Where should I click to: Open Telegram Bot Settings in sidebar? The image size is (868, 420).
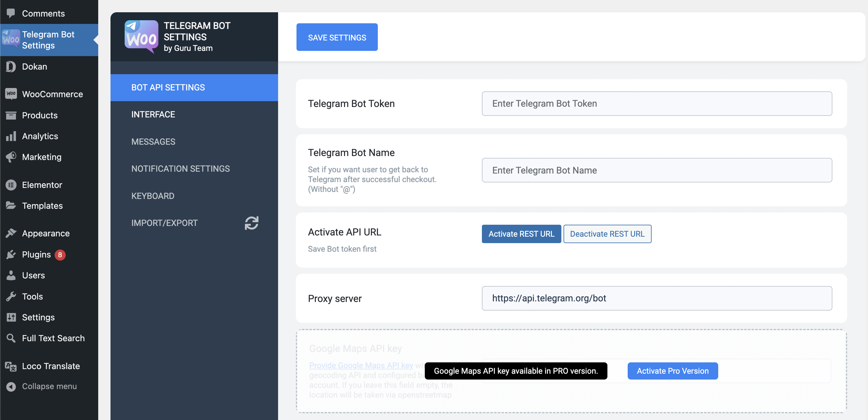click(49, 40)
